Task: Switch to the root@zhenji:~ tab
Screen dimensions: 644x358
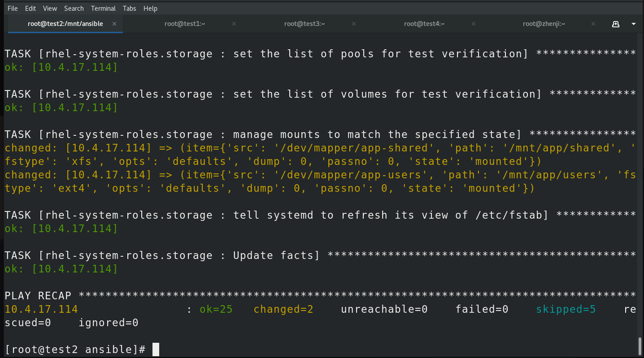Action: point(544,24)
